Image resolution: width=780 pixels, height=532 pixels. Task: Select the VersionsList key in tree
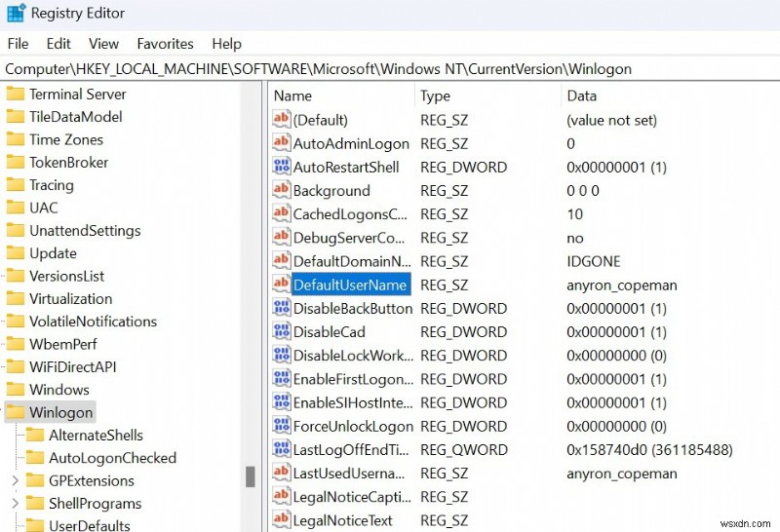(x=66, y=276)
